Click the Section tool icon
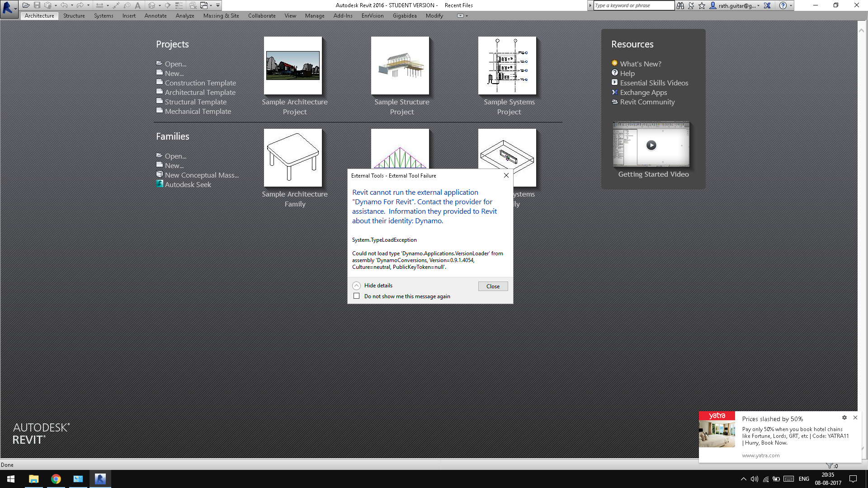This screenshot has width=868, height=488. [x=168, y=5]
